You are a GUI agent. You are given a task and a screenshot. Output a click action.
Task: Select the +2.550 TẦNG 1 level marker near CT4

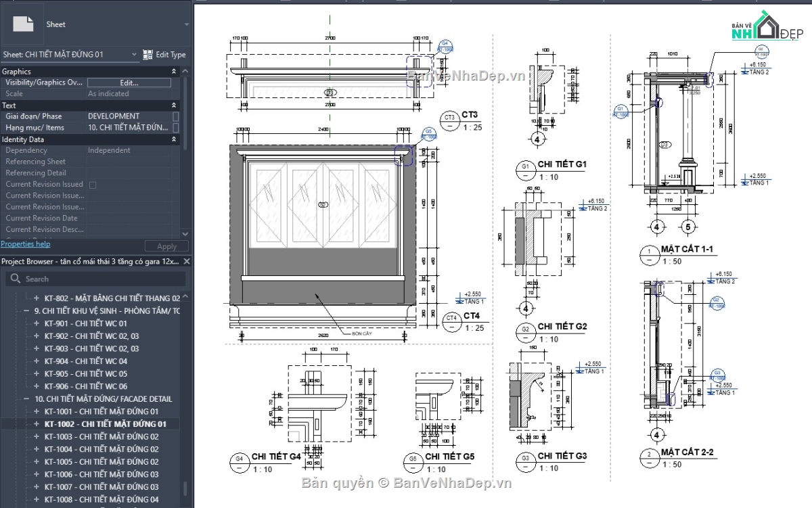point(470,298)
